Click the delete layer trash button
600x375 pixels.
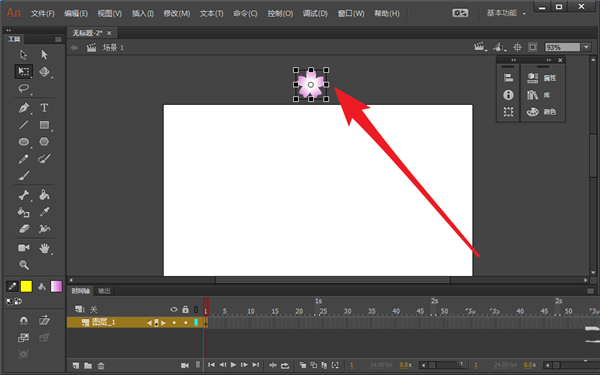click(101, 365)
